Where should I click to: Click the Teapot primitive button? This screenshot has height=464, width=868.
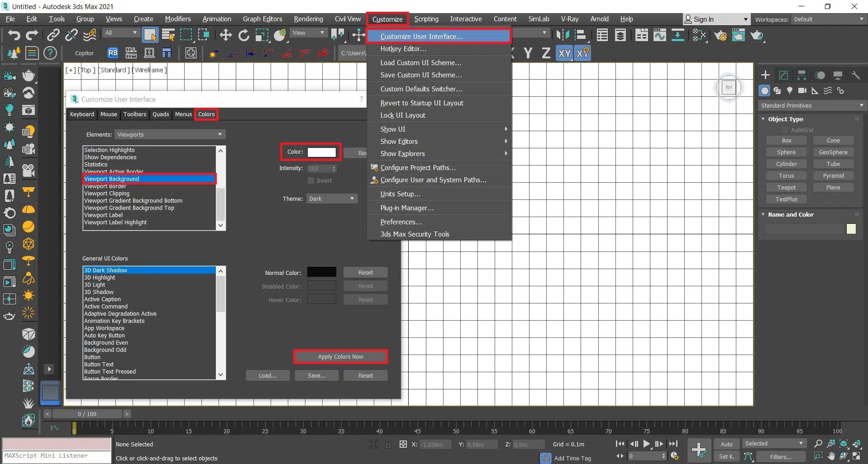pyautogui.click(x=786, y=188)
